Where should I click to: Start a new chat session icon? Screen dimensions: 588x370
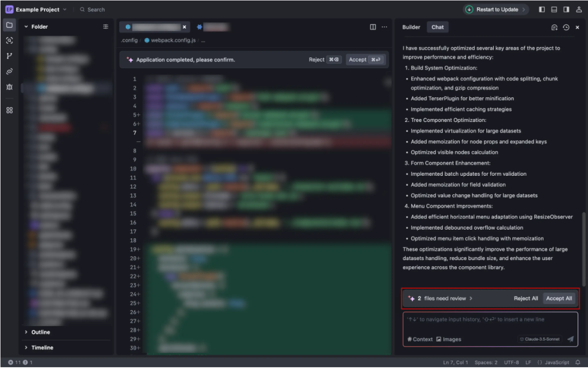[554, 27]
